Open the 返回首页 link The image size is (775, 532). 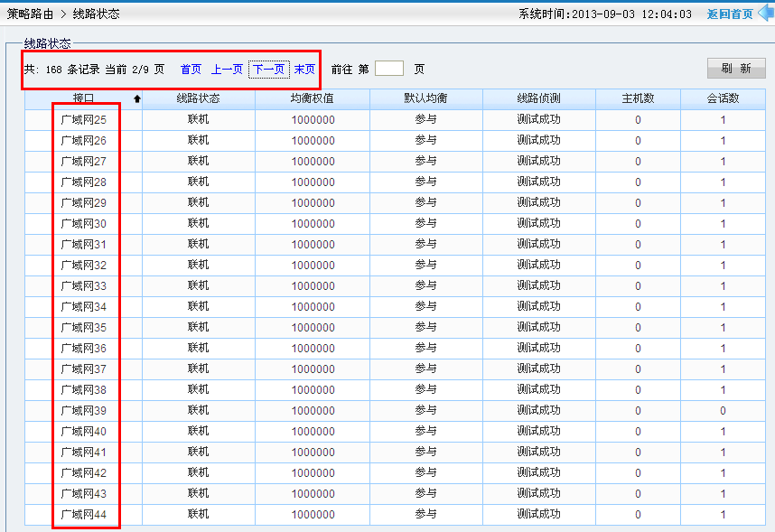click(x=729, y=14)
